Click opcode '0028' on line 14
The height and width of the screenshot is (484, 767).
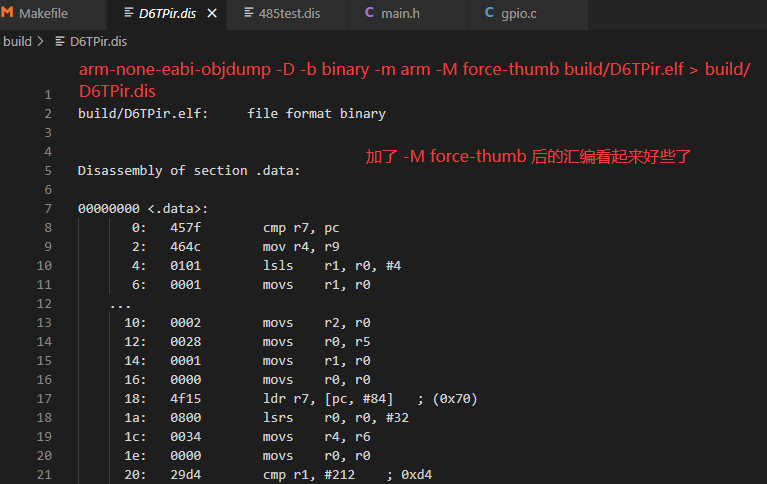point(185,342)
